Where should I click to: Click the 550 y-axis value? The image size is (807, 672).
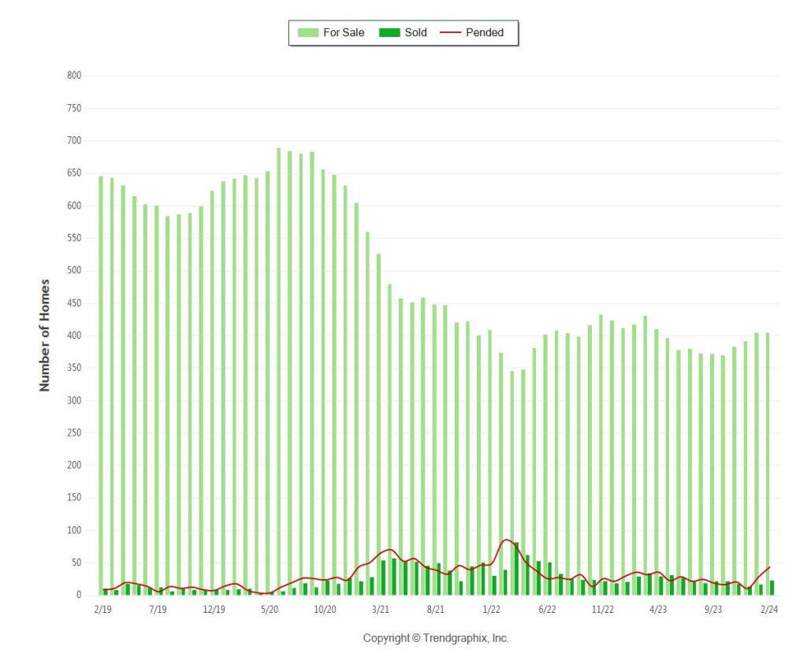point(74,238)
